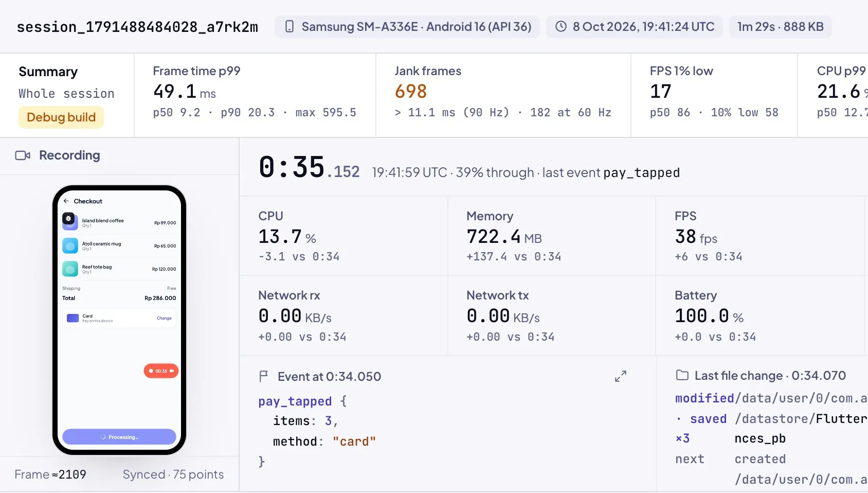The image size is (868, 493).
Task: Click session_1791488484028_a7rk2m title
Action: [x=137, y=27]
